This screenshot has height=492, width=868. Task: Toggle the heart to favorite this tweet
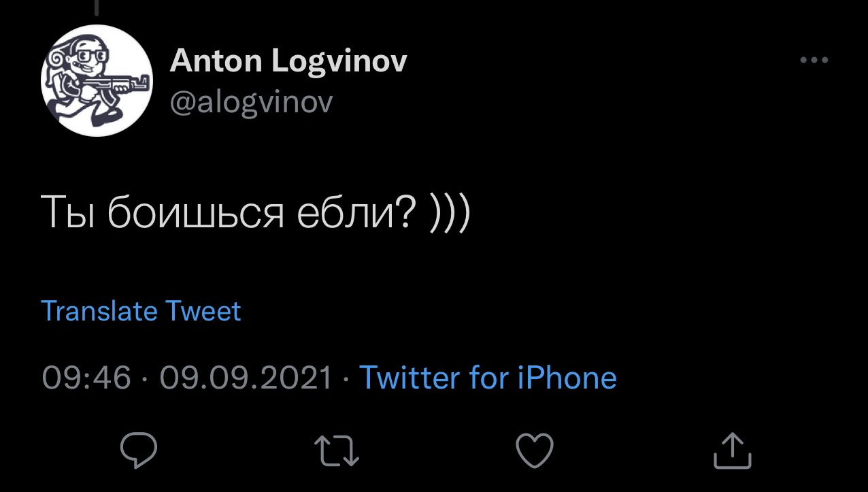535,450
